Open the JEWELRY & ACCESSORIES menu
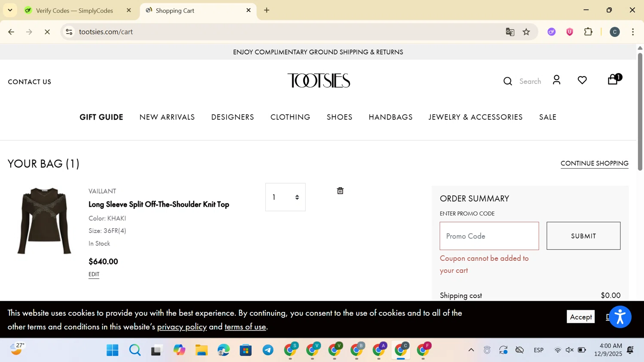644x362 pixels. tap(476, 117)
